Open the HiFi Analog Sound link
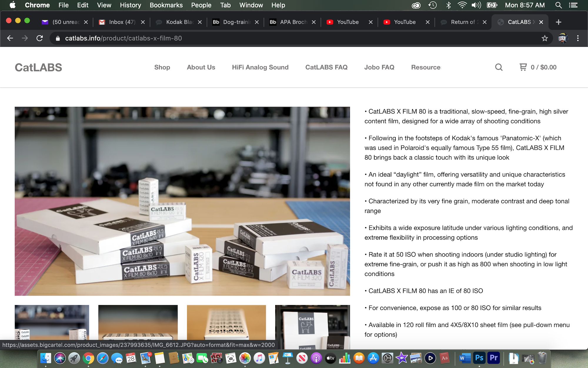 [x=260, y=67]
